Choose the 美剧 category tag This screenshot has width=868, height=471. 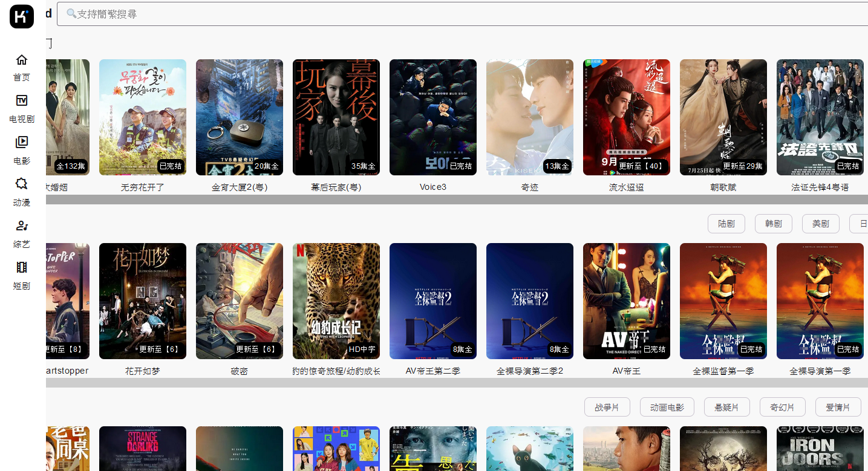click(x=820, y=224)
